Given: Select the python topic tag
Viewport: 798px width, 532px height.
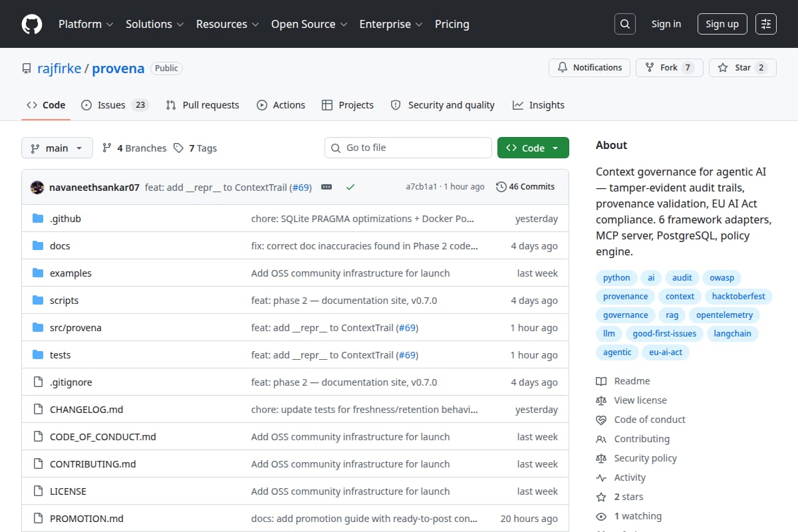Looking at the screenshot, I should point(616,278).
